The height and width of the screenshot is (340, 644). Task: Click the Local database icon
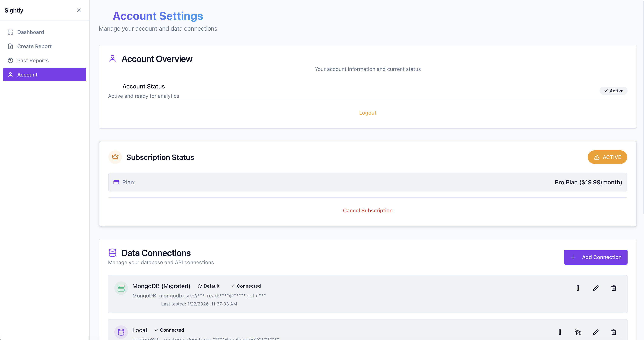[x=121, y=332]
